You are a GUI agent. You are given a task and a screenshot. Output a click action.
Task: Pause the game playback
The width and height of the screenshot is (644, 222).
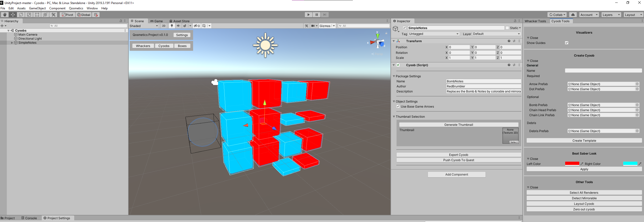(316, 15)
